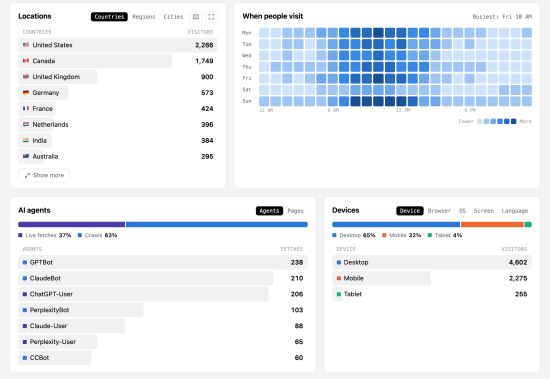
Task: Select the Claude-User agent row
Action: (x=163, y=326)
